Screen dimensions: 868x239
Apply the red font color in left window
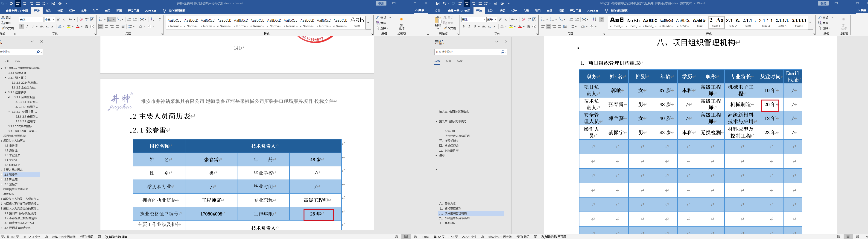point(78,27)
